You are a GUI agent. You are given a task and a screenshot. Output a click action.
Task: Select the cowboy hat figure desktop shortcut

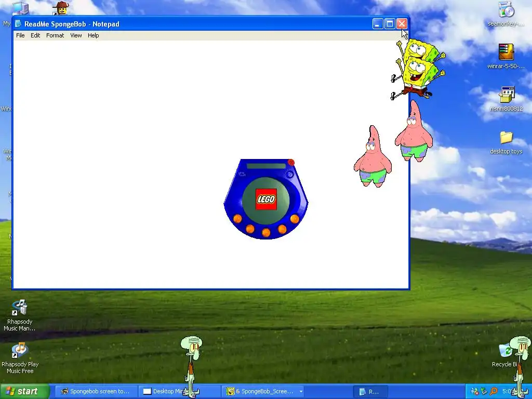click(x=61, y=8)
